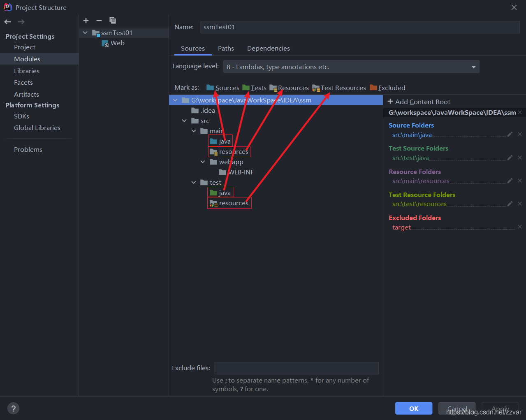Collapse the src folder node
This screenshot has width=526, height=420.
pos(184,121)
